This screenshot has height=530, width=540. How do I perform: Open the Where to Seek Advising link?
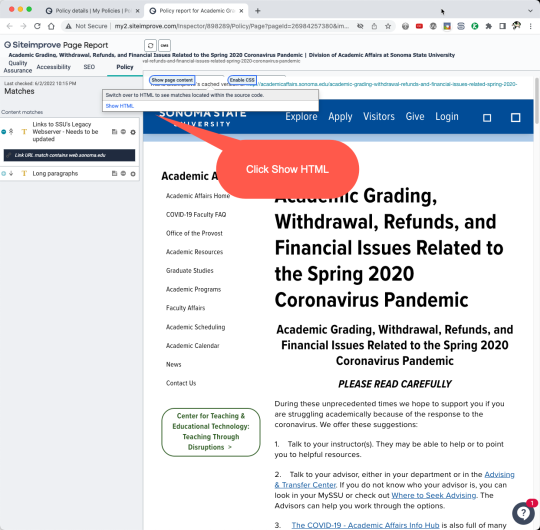(434, 495)
